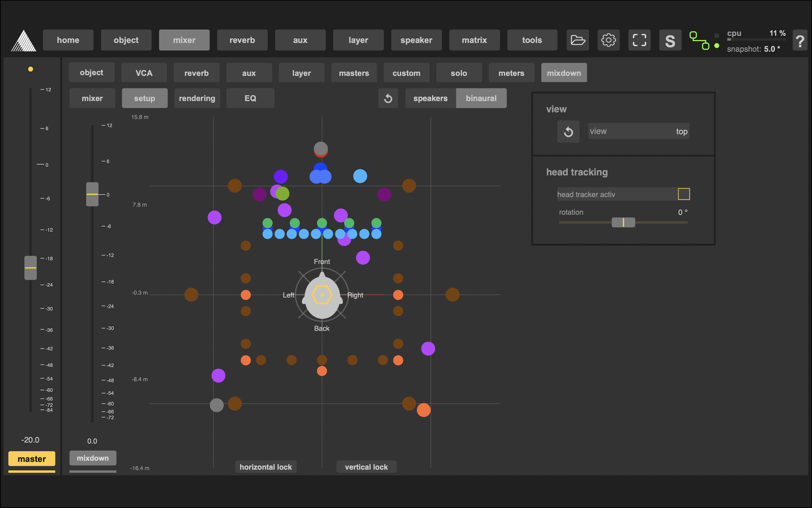
Task: Open the matrix page tab
Action: (x=475, y=40)
